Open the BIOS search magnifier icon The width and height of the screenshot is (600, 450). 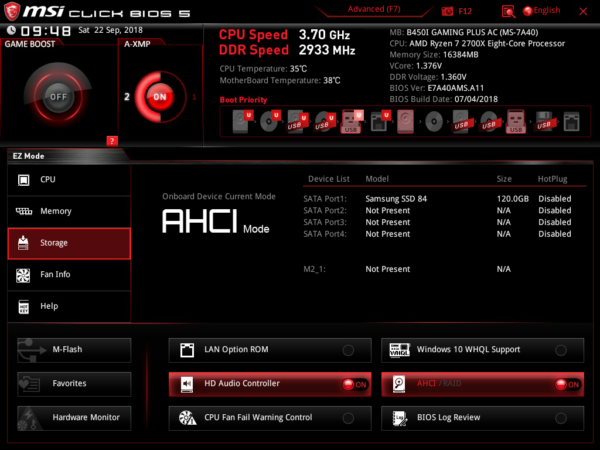click(508, 11)
